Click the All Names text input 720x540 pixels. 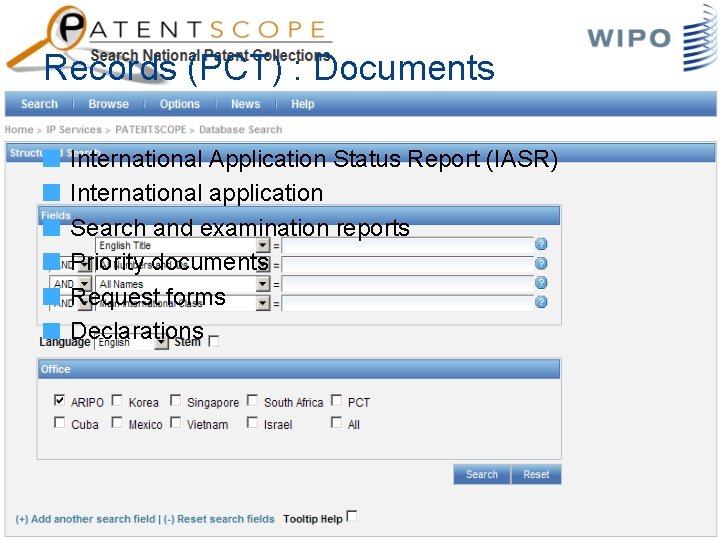click(x=407, y=284)
